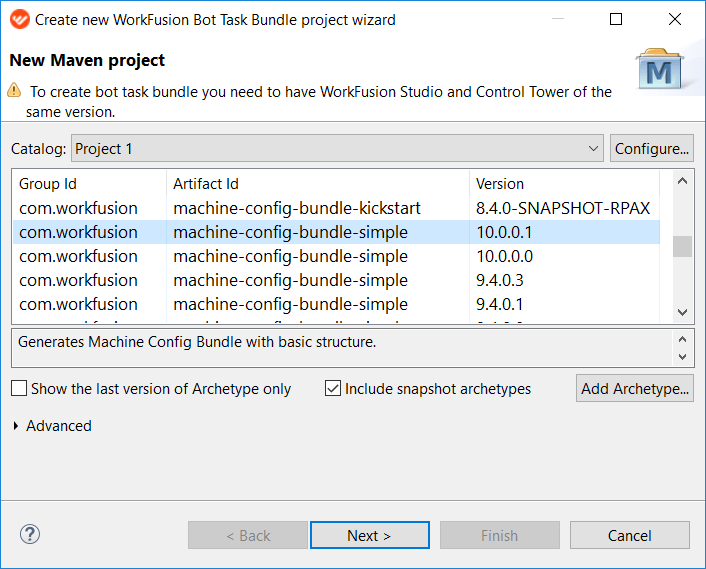The width and height of the screenshot is (706, 569).
Task: Click the WorkFusion logo in title bar
Action: click(x=19, y=19)
